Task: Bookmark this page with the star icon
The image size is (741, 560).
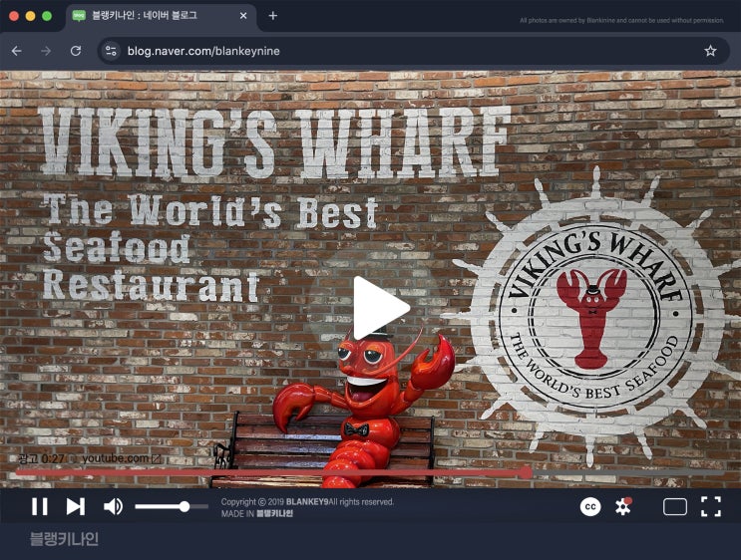Action: pyautogui.click(x=710, y=51)
